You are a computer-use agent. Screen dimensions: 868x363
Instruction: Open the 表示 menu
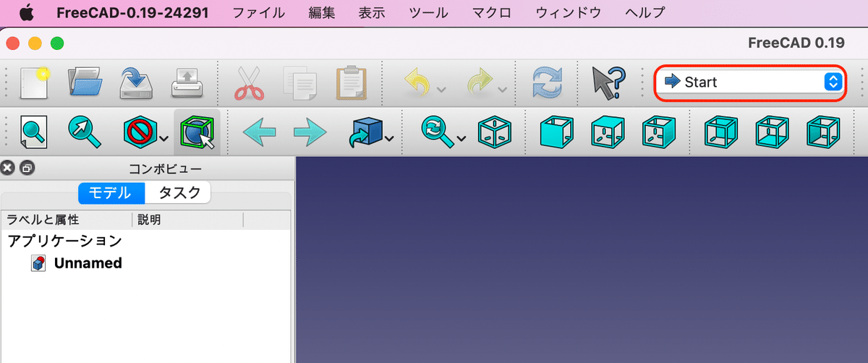pyautogui.click(x=372, y=12)
